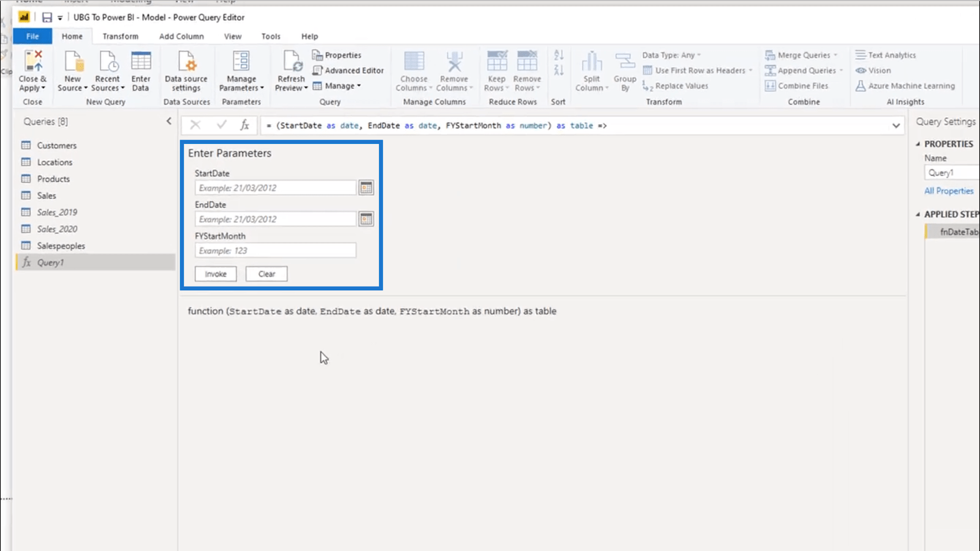The height and width of the screenshot is (551, 980).
Task: Click the Group By icon
Action: (625, 61)
